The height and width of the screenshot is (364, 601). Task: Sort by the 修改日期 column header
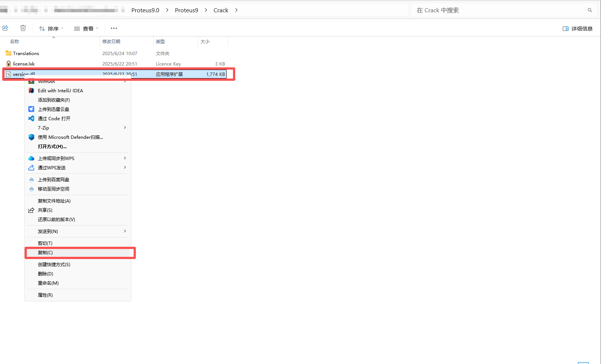111,41
